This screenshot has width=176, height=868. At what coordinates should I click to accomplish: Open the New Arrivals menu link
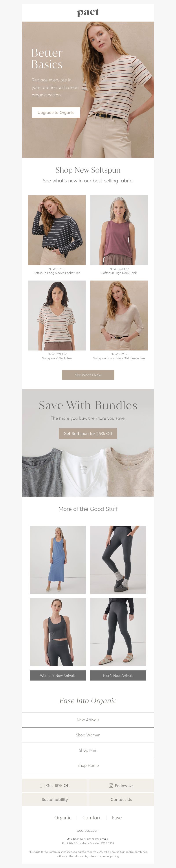[88, 720]
